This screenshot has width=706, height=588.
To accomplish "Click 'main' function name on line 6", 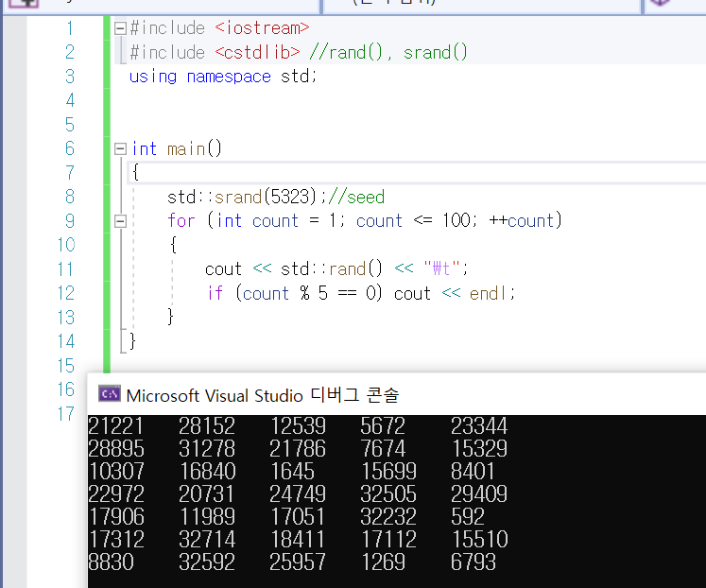I will (186, 148).
